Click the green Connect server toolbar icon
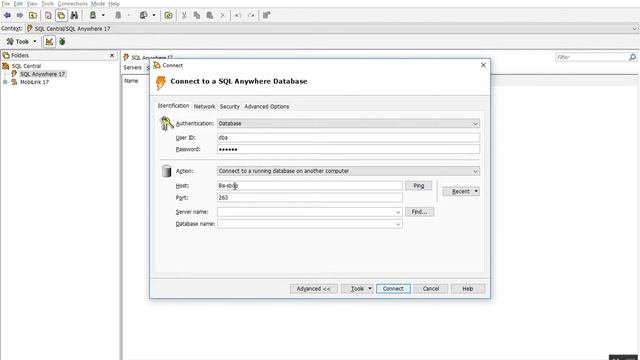The width and height of the screenshot is (640, 360). coord(93,16)
